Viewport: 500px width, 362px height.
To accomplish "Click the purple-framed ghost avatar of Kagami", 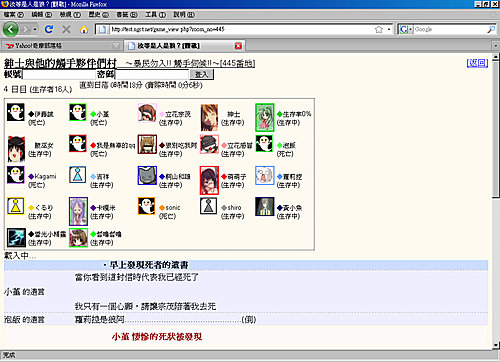I will click(16, 175).
